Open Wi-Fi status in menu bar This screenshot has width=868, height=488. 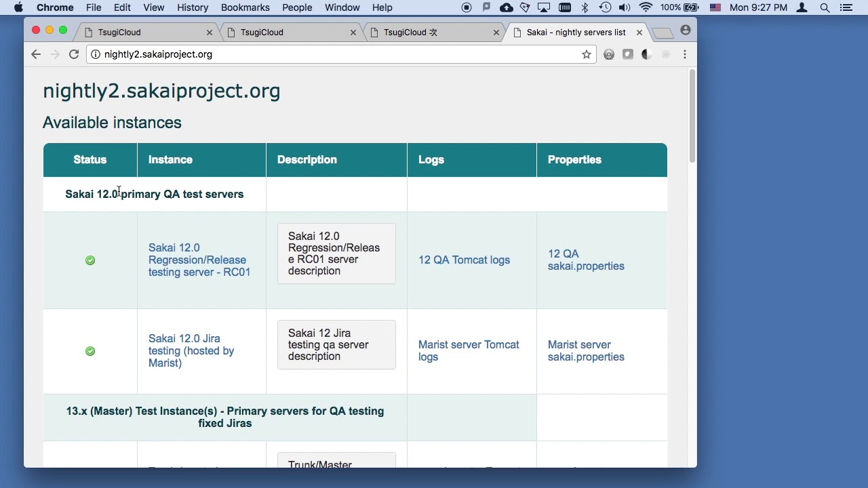tap(646, 7)
